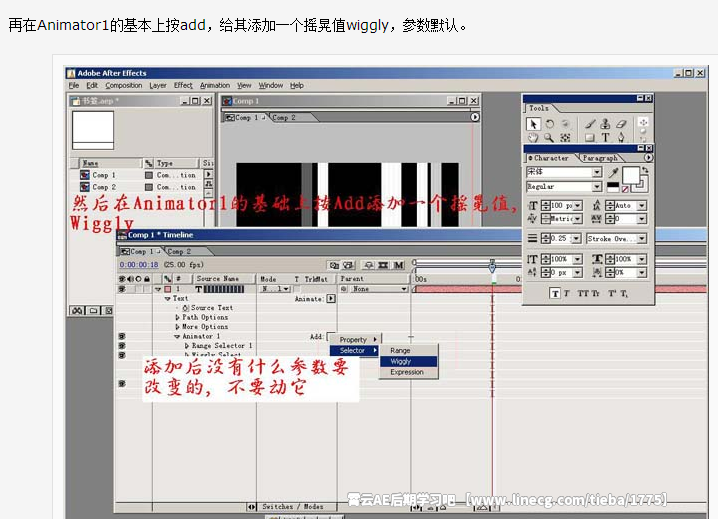Open the Stroke Over fill dropdown

pyautogui.click(x=642, y=239)
